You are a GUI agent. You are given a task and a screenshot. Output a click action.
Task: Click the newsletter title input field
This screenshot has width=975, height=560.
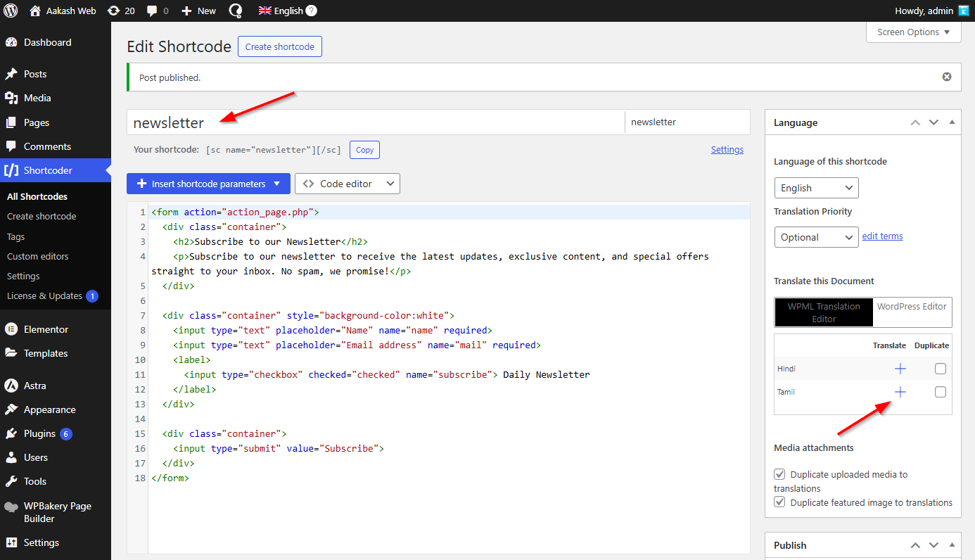tap(376, 122)
